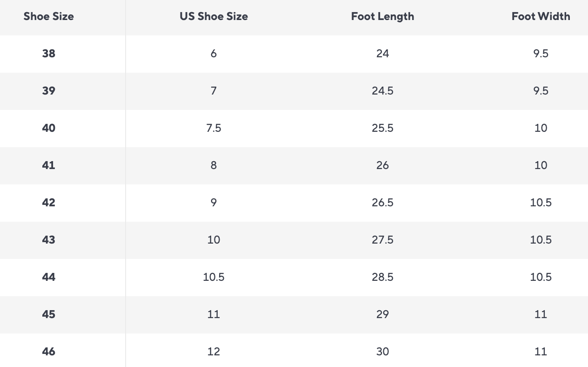Select foot length 24 cell
The image size is (588, 367).
pos(382,54)
